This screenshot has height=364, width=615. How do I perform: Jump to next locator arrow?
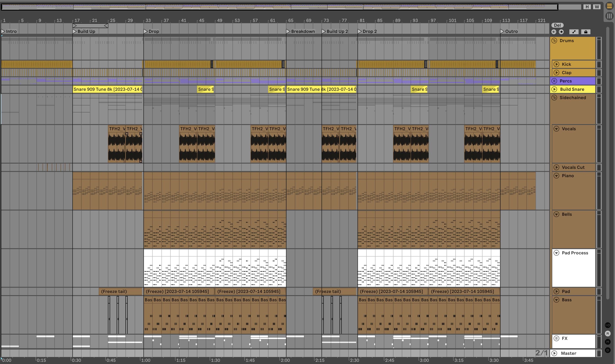[561, 32]
